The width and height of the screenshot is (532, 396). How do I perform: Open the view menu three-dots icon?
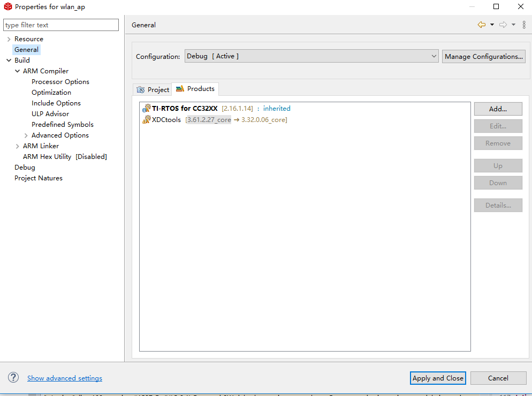pos(524,25)
